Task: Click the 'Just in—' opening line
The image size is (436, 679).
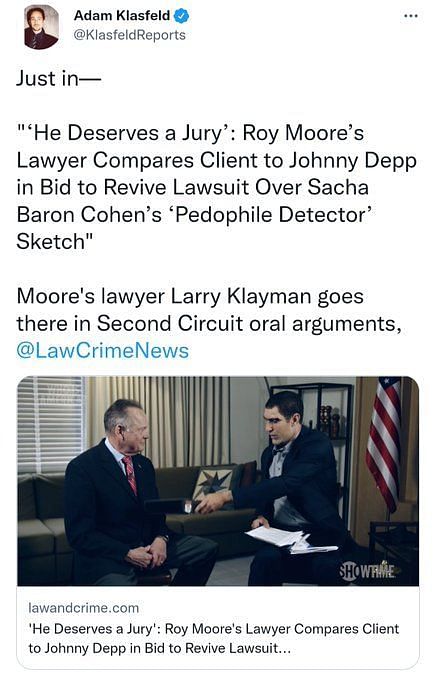Action: click(58, 78)
